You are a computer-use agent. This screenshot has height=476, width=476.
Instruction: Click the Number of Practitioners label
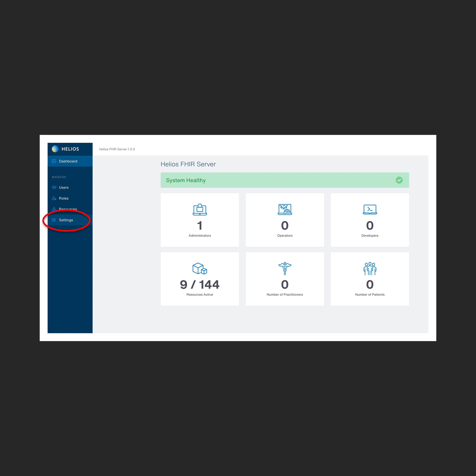point(285,295)
